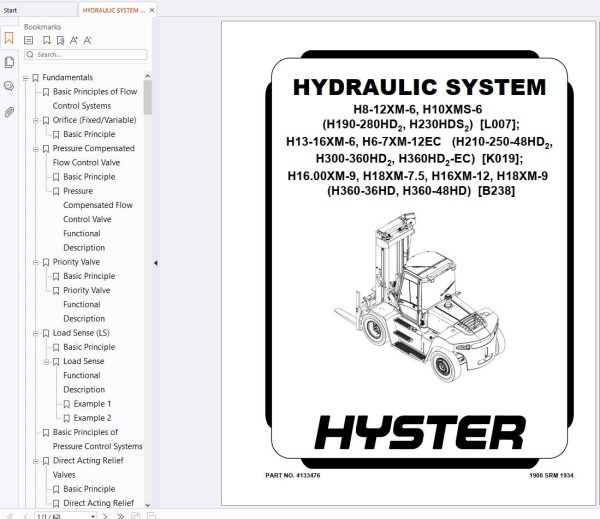
Task: Click the bookmark search field
Action: pyautogui.click(x=86, y=55)
